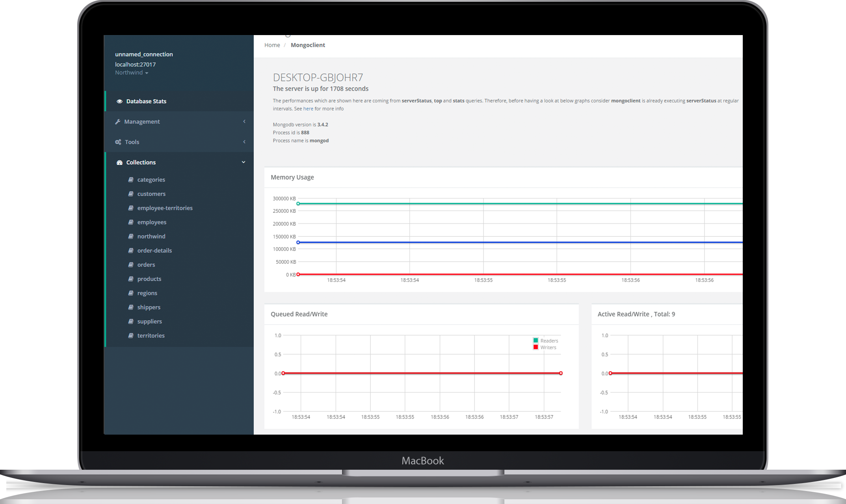Click the Mongoclient breadcrumb
Screen dimensions: 846x504
[x=308, y=45]
